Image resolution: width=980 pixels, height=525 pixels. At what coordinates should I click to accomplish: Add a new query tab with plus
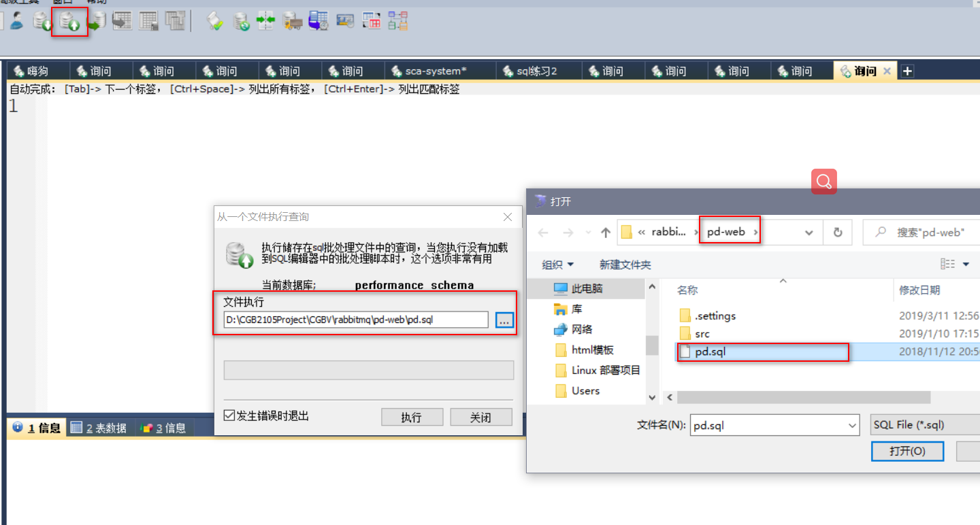point(907,71)
